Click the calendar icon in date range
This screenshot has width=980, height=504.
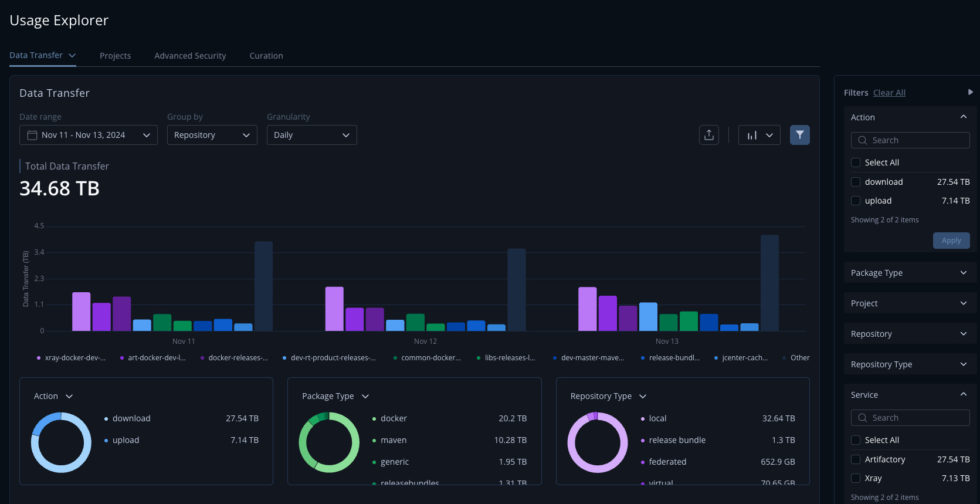(32, 135)
